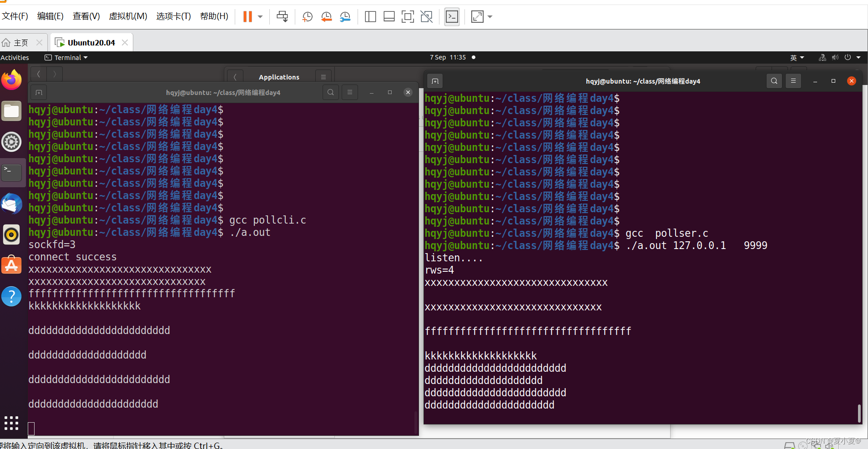
Task: Open the 文件(F) menu
Action: [15, 16]
